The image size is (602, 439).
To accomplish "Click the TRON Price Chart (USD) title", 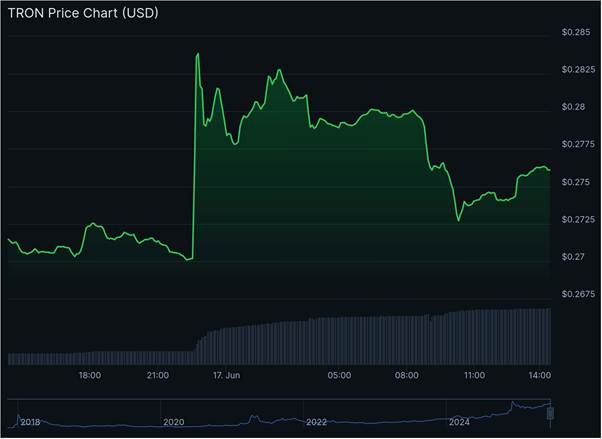I will (x=83, y=13).
